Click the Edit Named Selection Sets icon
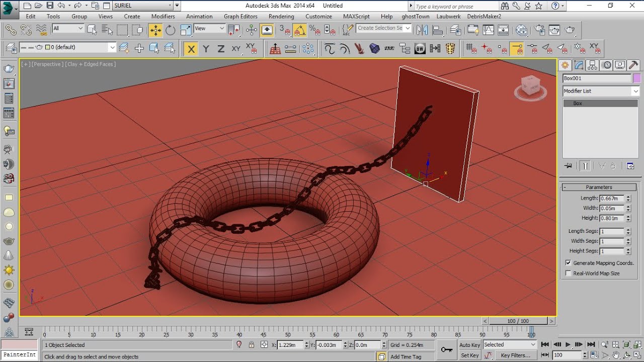This screenshot has width=644, height=362. [347, 30]
